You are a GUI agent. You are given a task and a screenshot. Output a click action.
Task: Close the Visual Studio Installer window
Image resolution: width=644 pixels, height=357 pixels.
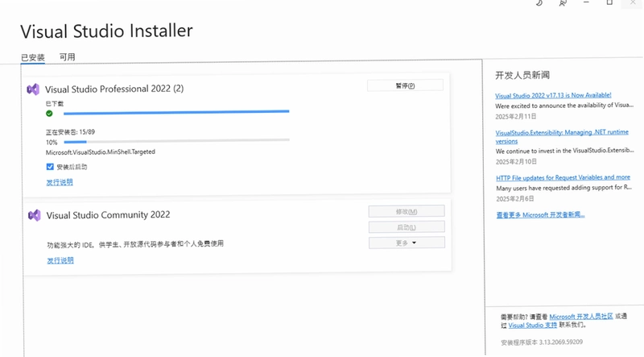(633, 2)
